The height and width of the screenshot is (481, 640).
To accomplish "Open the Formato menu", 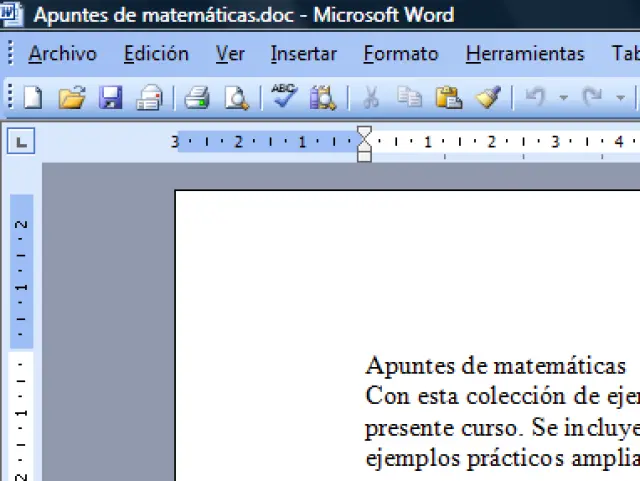I will (x=400, y=54).
